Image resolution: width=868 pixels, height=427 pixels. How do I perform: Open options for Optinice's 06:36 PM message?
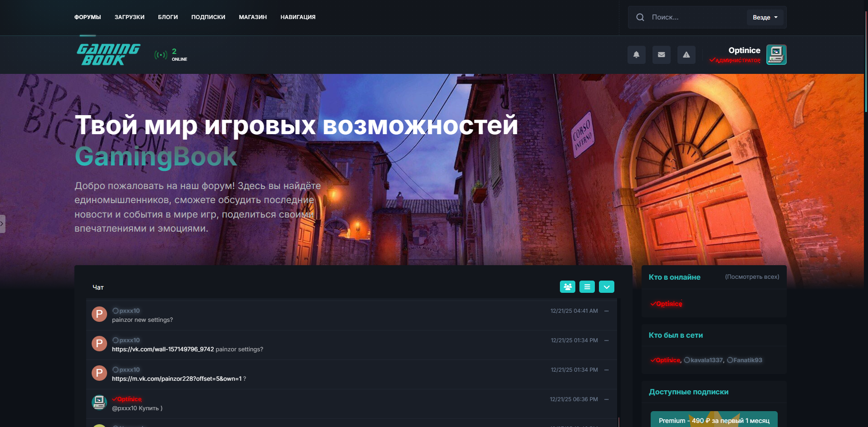[x=606, y=399]
